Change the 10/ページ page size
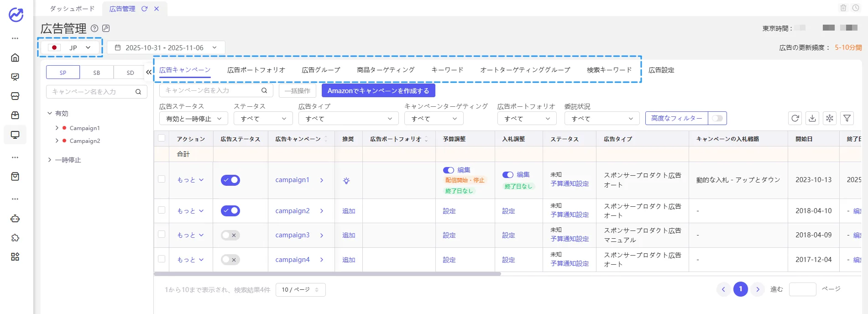 pyautogui.click(x=301, y=290)
